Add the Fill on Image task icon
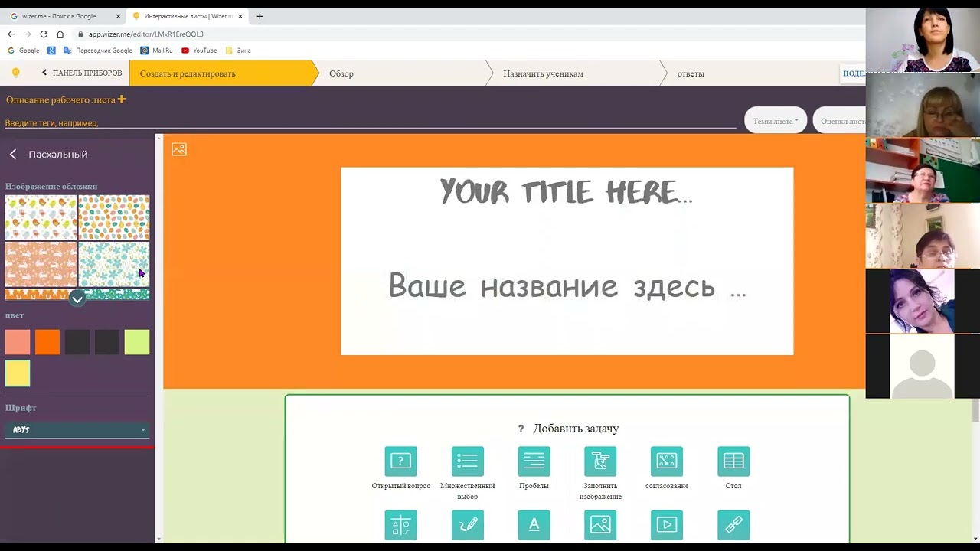 pos(600,461)
